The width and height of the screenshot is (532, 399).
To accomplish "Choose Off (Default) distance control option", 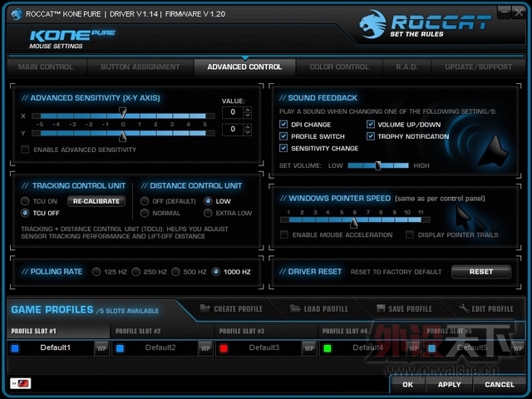I will pos(145,201).
